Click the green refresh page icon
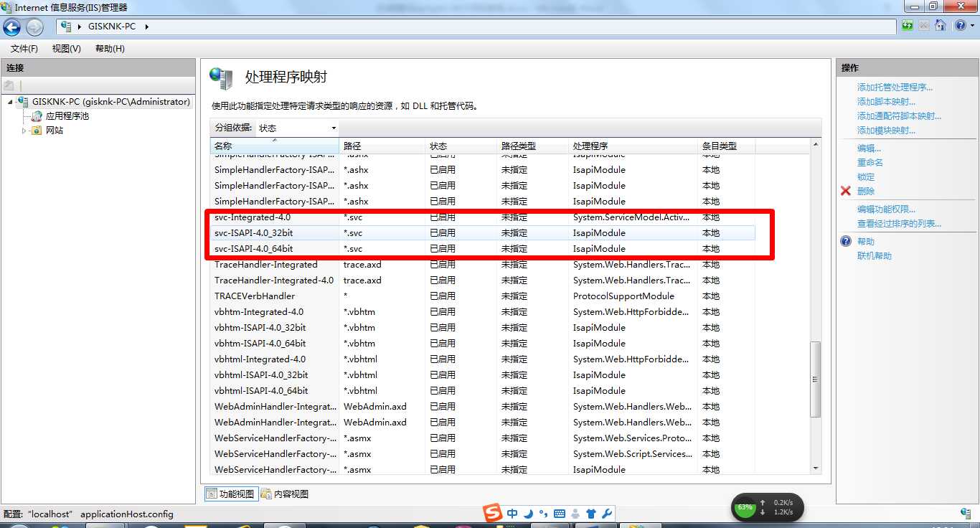 pos(908,26)
